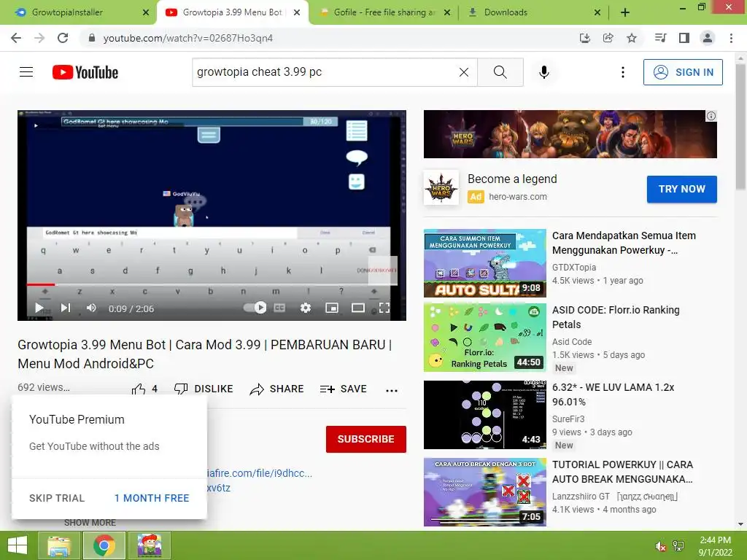747x560 pixels.
Task: Click the muted speaker tray icon
Action: pos(660,546)
